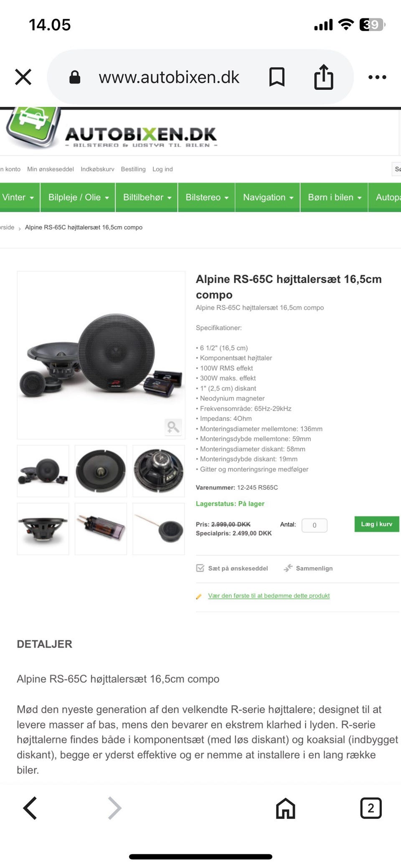Click Vær den første til at bedømme link
The width and height of the screenshot is (401, 868).
(x=269, y=596)
